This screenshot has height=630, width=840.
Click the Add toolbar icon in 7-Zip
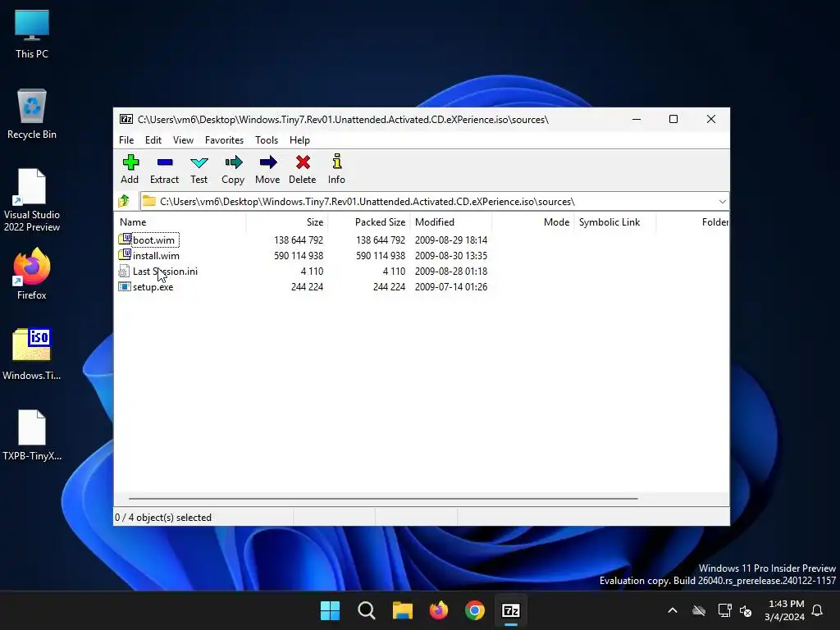click(130, 162)
